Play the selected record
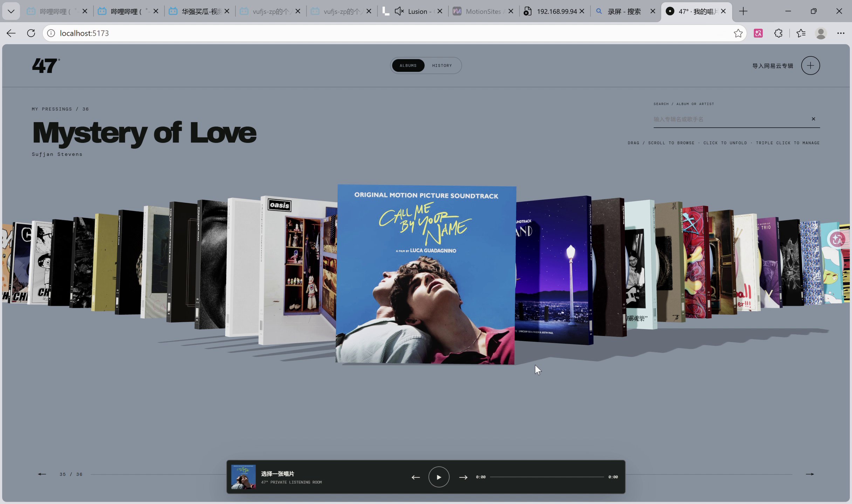 click(439, 477)
